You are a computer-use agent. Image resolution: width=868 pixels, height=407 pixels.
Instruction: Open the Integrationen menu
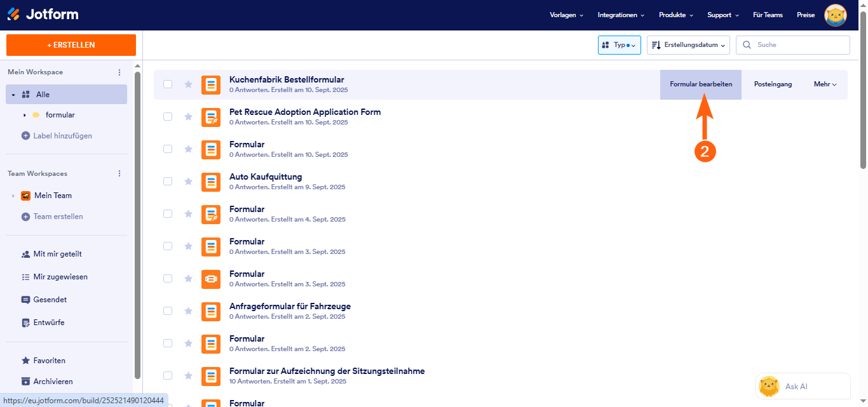tap(621, 15)
